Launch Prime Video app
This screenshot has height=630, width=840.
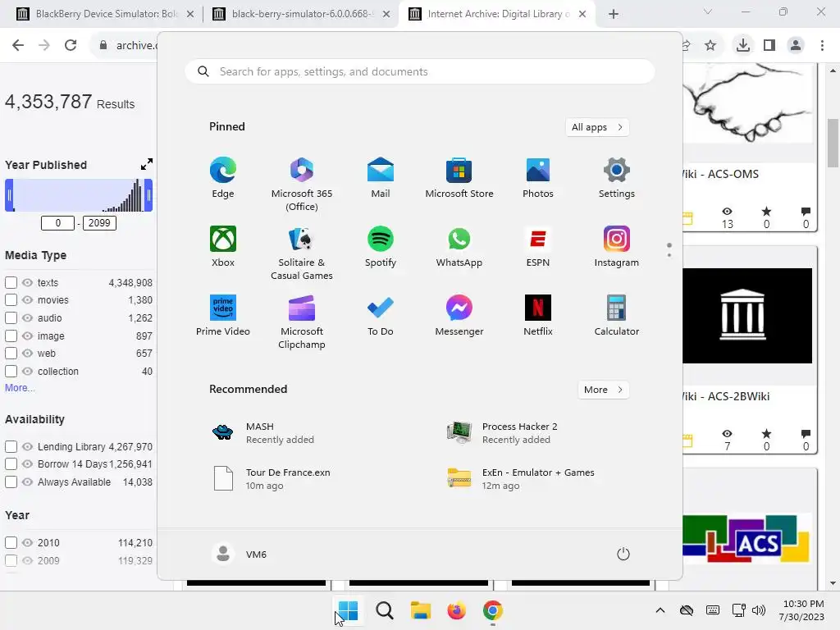(223, 316)
